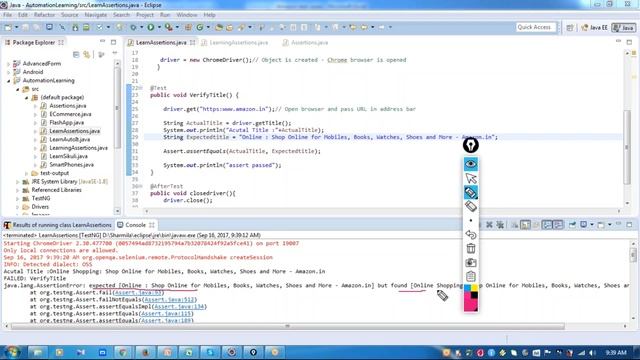Select SmartPhones.java in Package Explorer
This screenshot has height=360, width=640.
[x=71, y=164]
